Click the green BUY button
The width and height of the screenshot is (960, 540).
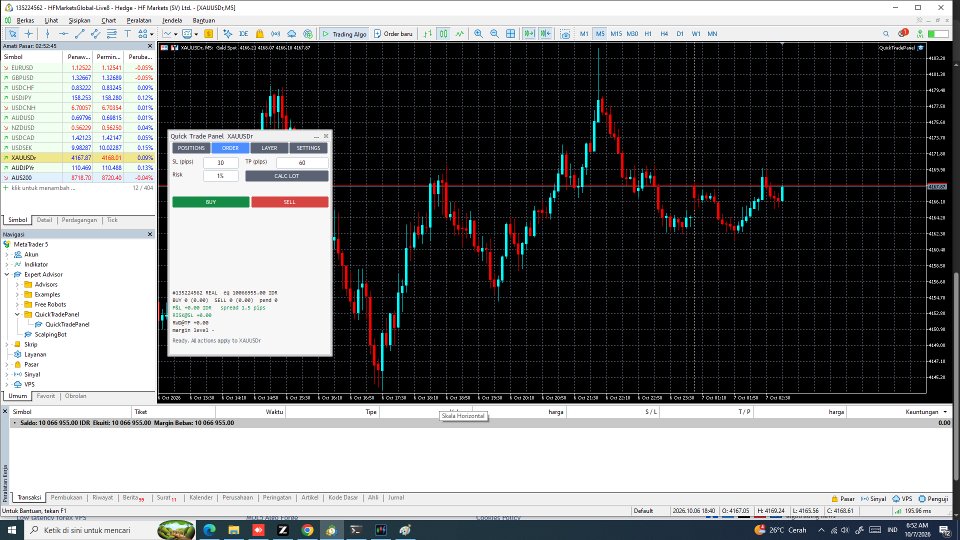coord(211,201)
